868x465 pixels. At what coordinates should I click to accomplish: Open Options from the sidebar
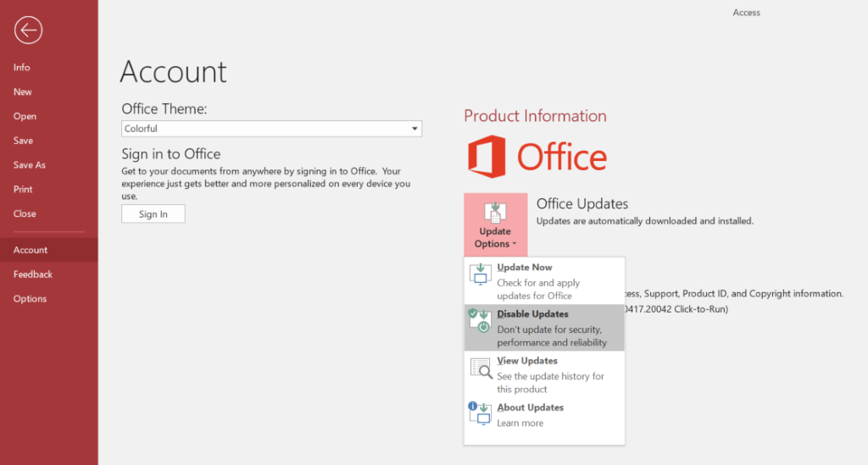point(30,299)
